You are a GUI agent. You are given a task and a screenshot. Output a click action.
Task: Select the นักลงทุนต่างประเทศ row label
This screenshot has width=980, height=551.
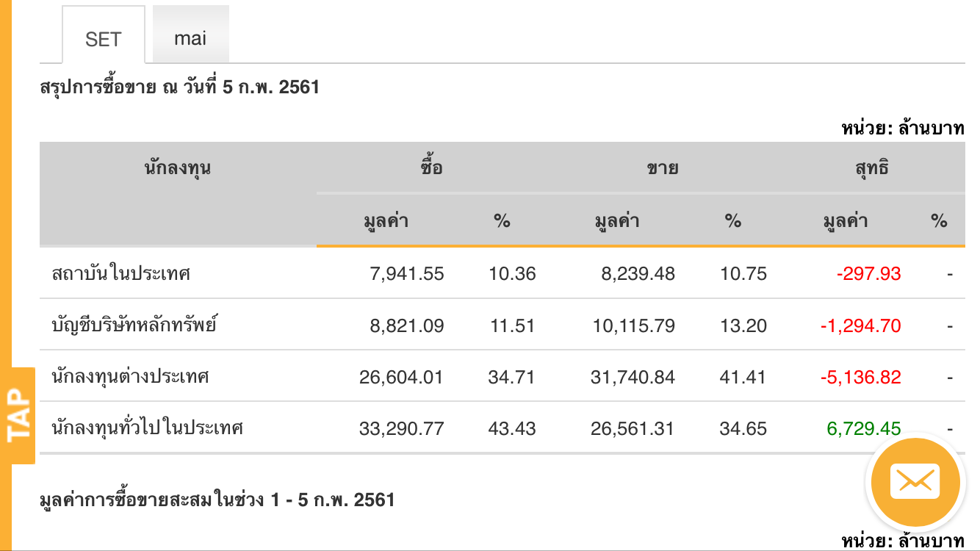[131, 377]
